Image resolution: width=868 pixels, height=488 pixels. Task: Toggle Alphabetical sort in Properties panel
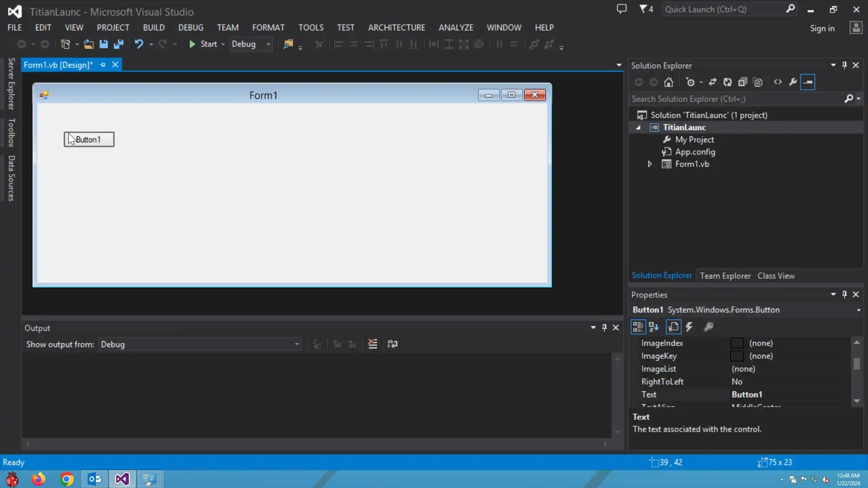point(654,327)
